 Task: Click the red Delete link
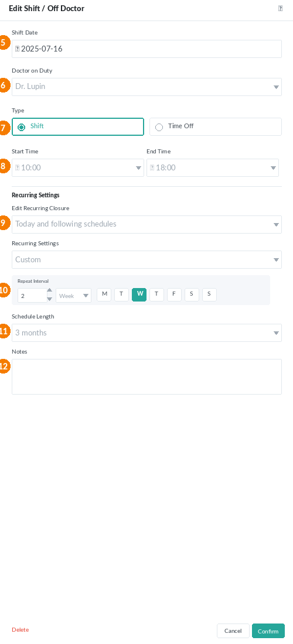20,629
